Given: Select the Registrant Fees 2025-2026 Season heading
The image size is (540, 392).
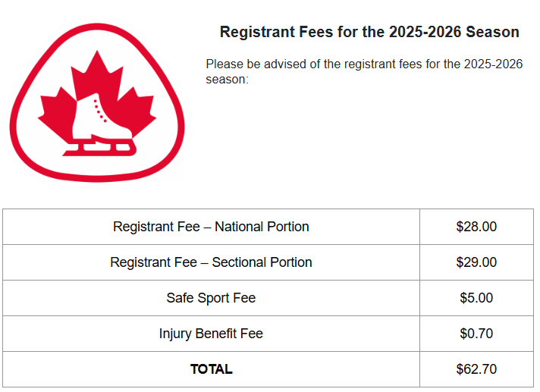Looking at the screenshot, I should (x=369, y=33).
